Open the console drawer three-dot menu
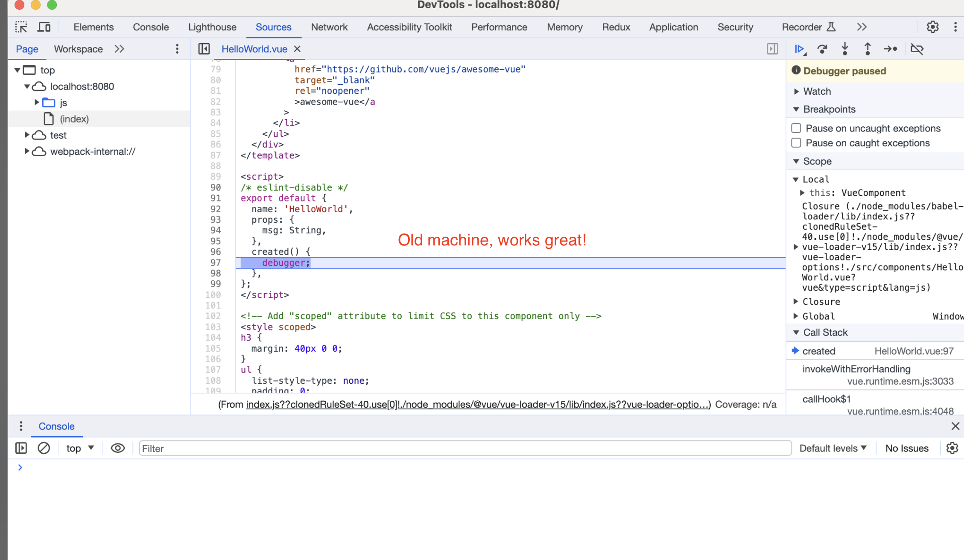 21,426
